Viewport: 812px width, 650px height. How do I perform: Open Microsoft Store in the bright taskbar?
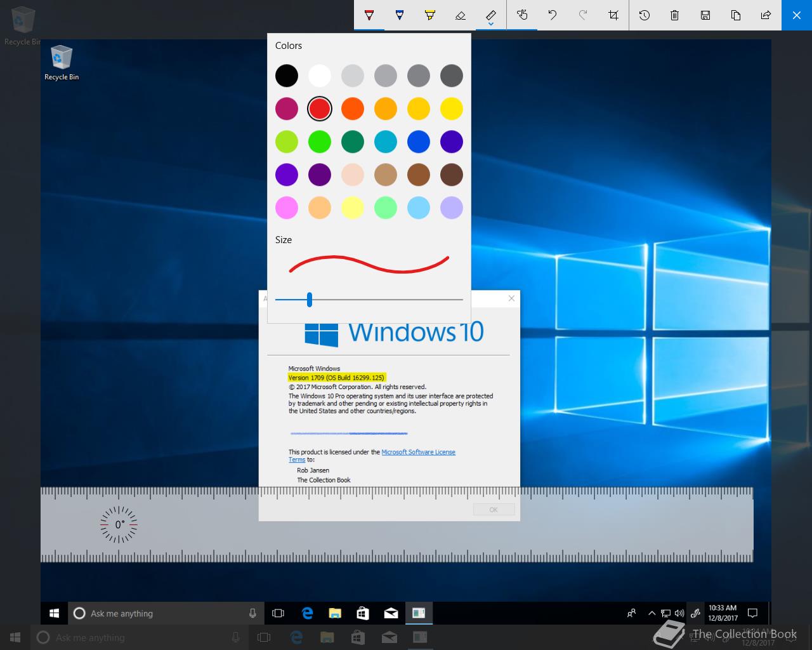[363, 613]
